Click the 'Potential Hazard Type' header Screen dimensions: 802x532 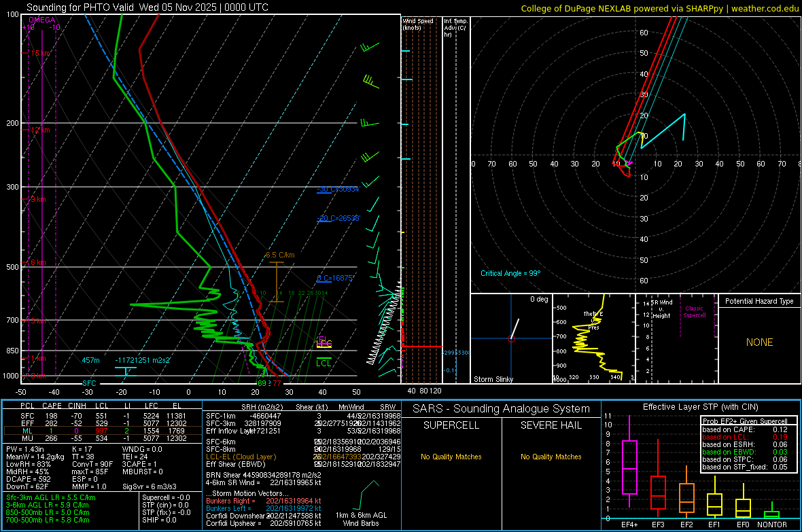click(x=760, y=301)
